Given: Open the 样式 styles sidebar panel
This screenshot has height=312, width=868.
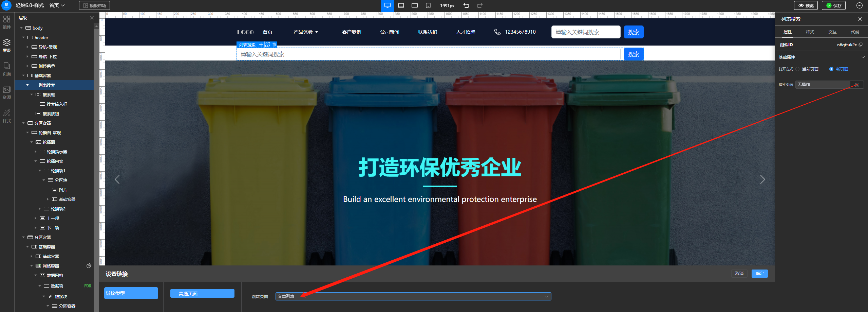Looking at the screenshot, I should pyautogui.click(x=7, y=116).
